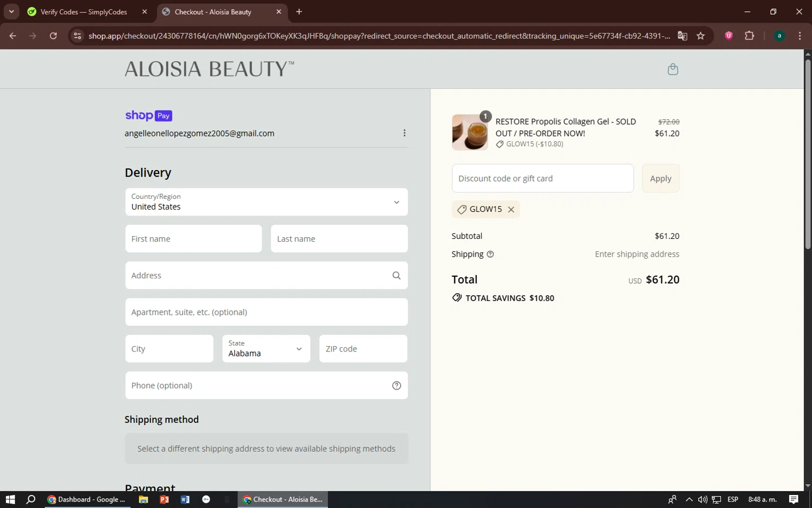Open Chrome three-dot menu
Screen dimensions: 812x508
[x=800, y=36]
